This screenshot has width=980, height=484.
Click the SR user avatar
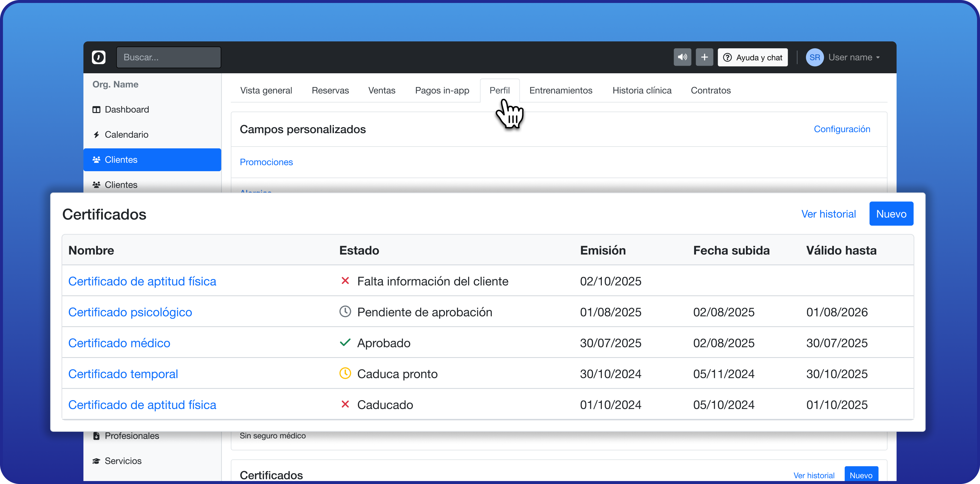click(x=815, y=58)
